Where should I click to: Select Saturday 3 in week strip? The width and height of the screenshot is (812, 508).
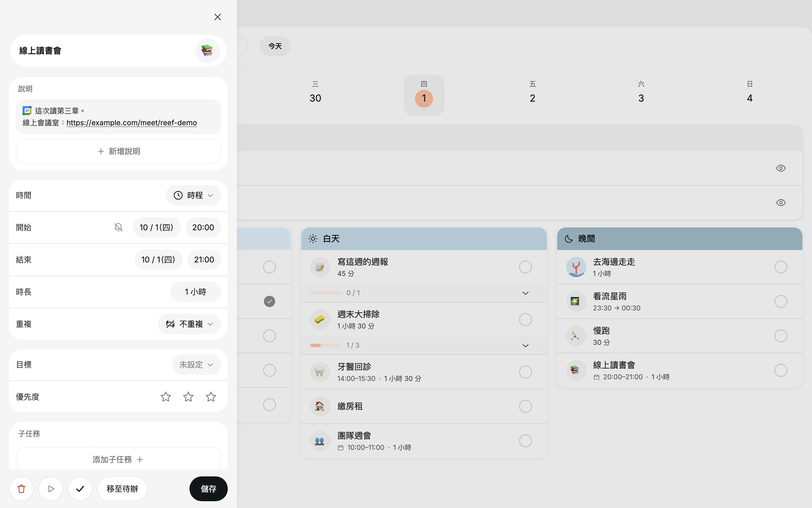(641, 95)
